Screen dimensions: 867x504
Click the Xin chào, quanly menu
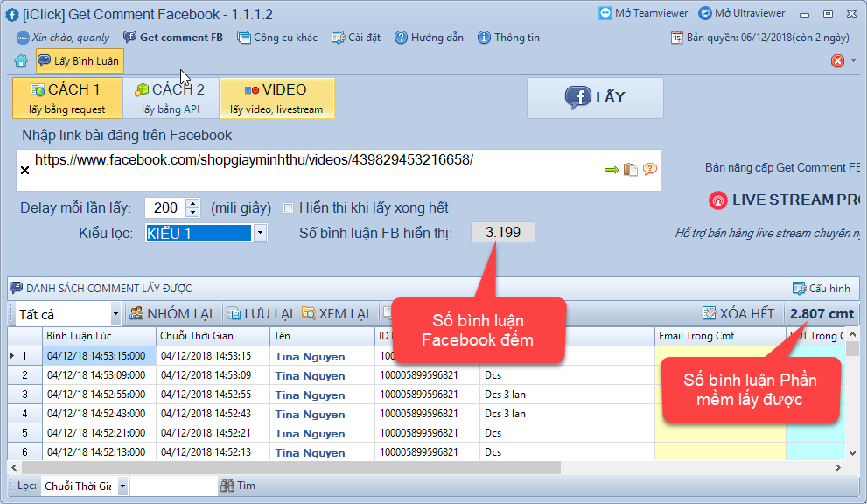click(63, 38)
